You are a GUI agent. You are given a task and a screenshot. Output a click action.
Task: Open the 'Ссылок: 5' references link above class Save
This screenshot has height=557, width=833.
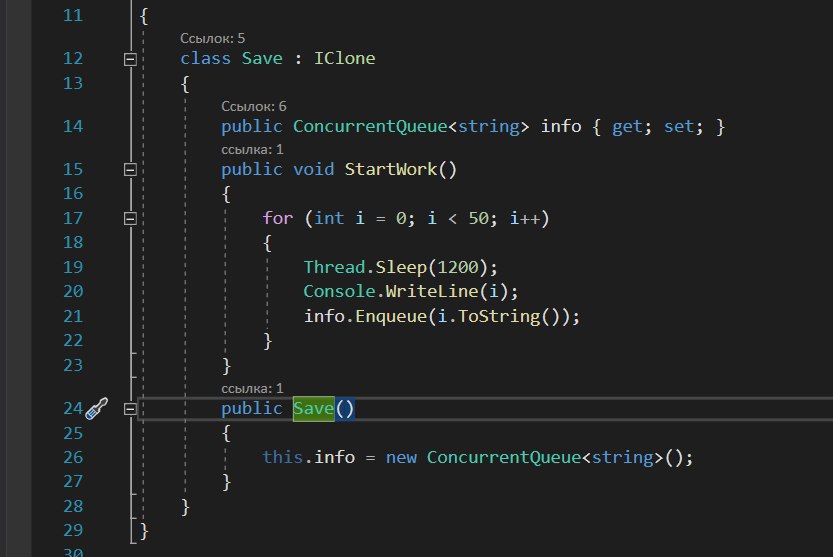pos(212,38)
